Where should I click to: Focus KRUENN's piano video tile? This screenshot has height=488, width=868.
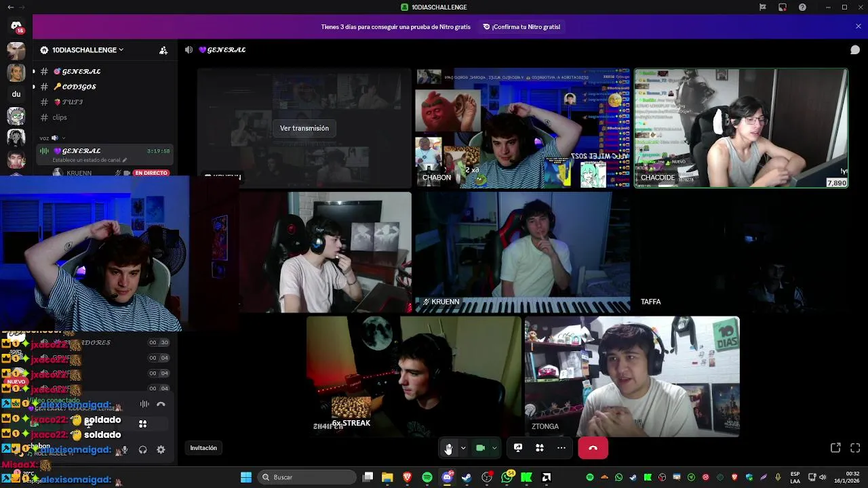(x=522, y=252)
